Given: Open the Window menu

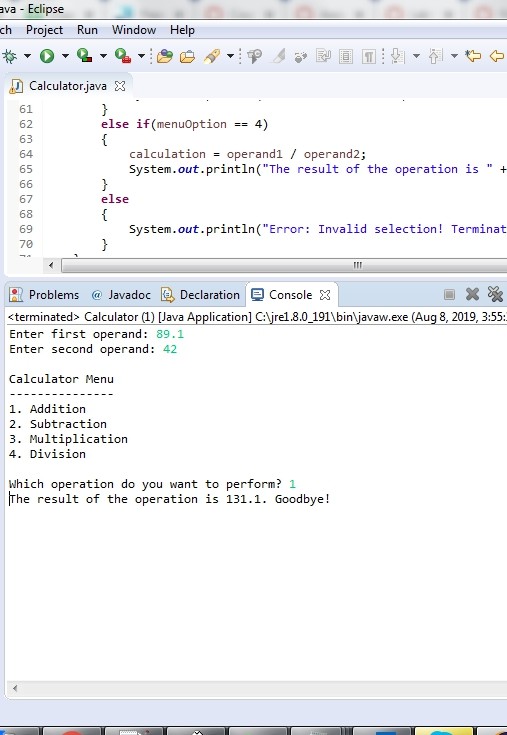Looking at the screenshot, I should point(134,30).
